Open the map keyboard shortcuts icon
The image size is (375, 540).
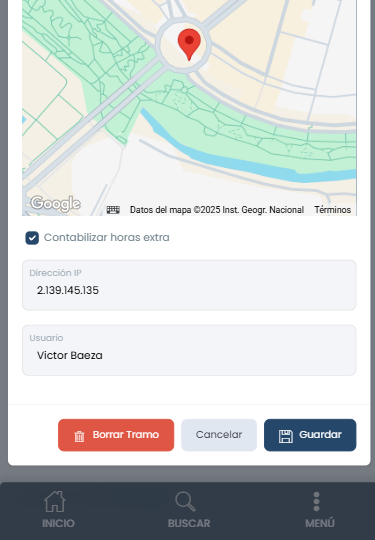113,210
